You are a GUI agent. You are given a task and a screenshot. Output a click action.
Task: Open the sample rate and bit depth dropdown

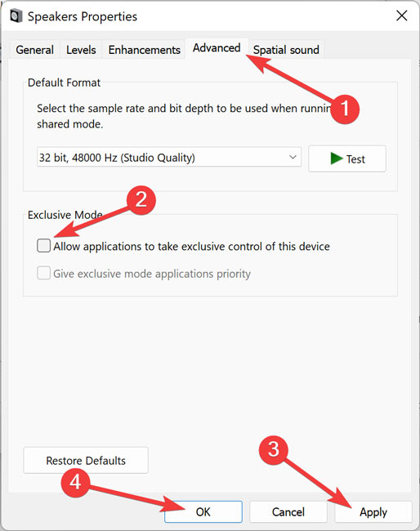(169, 157)
